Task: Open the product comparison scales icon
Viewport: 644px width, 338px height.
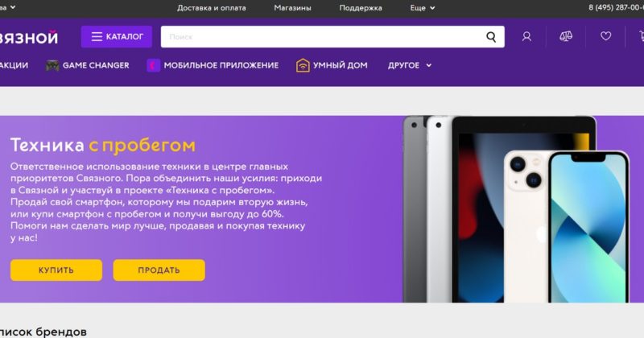Action: tap(566, 36)
